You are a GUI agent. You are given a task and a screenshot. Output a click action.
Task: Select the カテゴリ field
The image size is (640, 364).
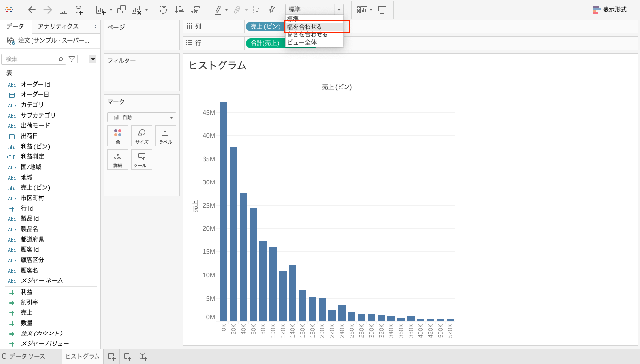tap(32, 105)
